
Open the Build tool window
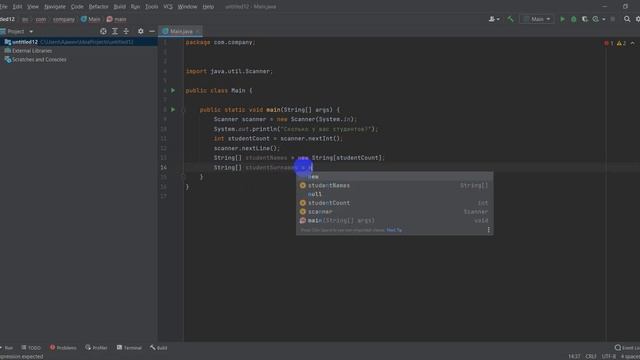[158, 348]
